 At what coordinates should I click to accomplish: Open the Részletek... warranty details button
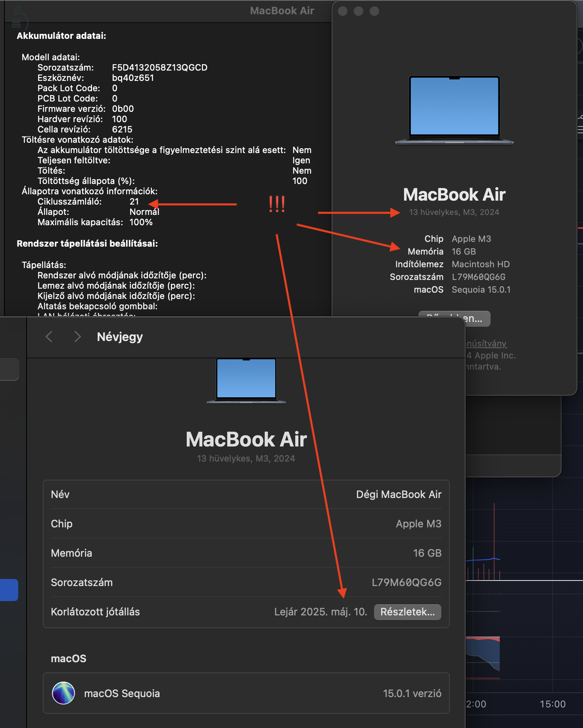[407, 612]
